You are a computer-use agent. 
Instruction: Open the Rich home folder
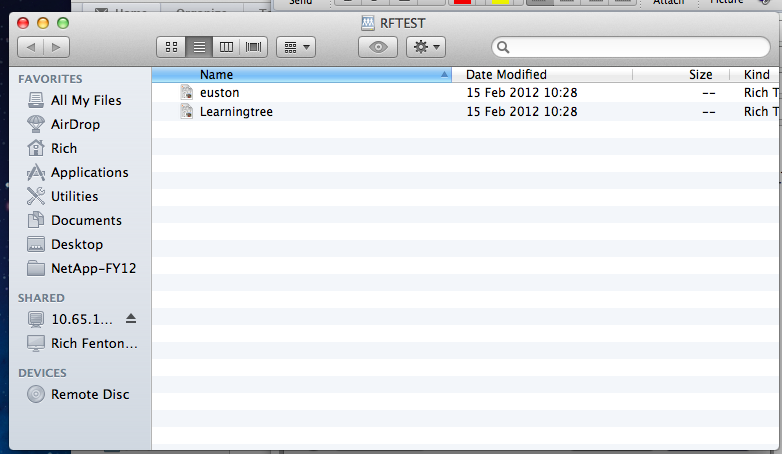coord(80,148)
